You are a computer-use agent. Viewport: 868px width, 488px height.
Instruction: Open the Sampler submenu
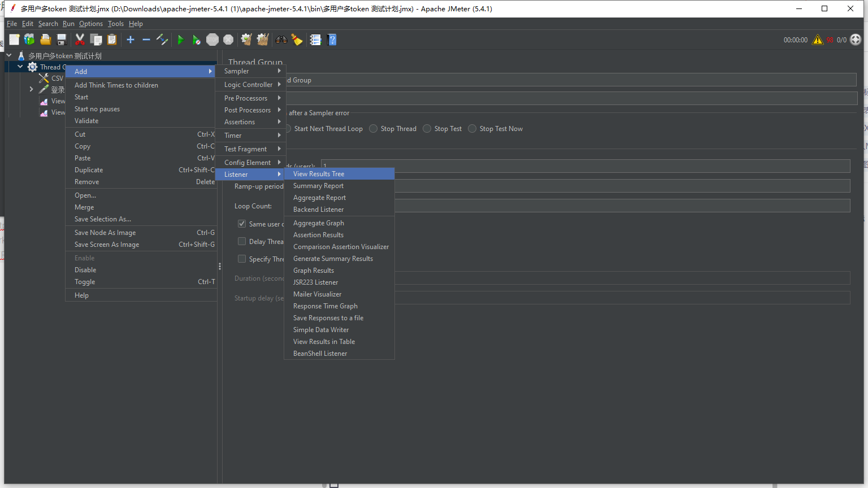(x=250, y=71)
